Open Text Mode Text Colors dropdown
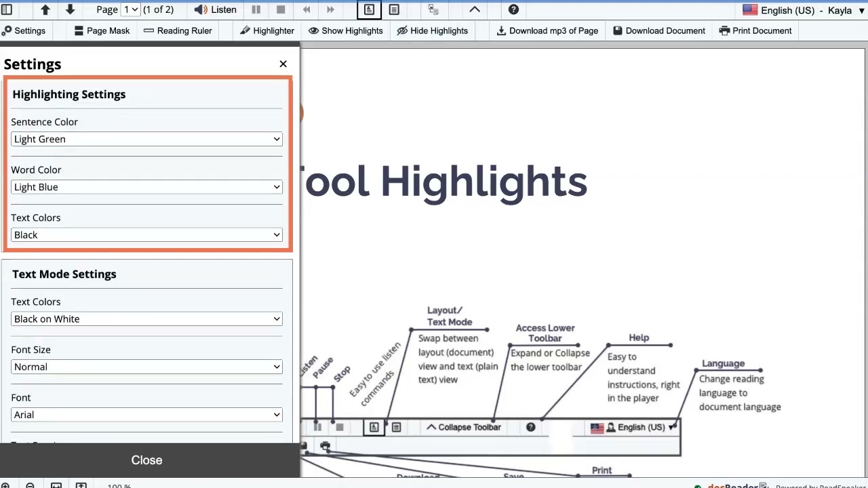The image size is (868, 488). pos(146,319)
